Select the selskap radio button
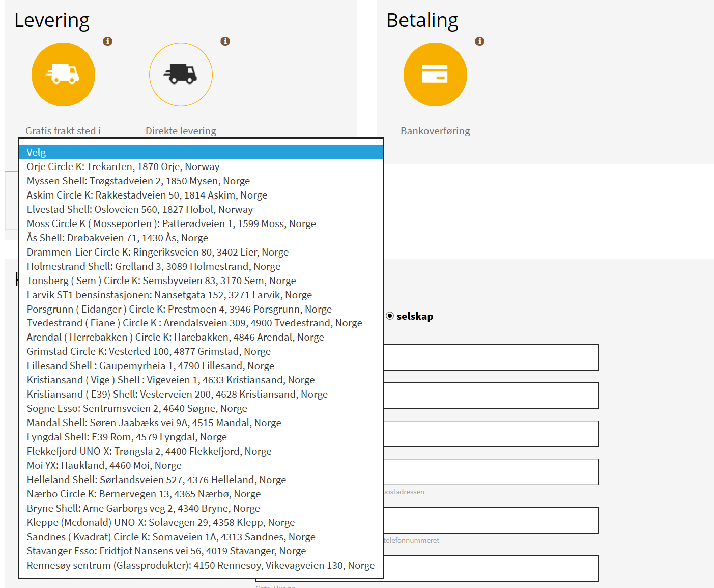Viewport: 714px width, 588px height. [390, 316]
